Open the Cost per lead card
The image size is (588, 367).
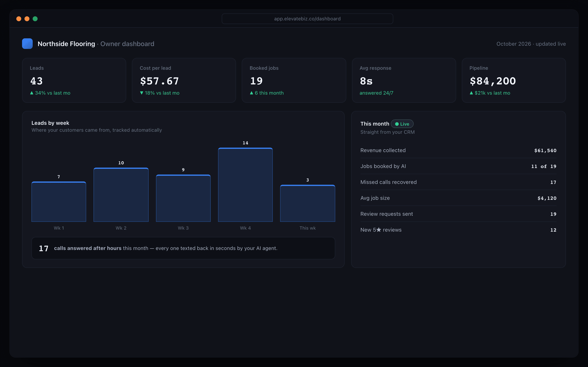(x=184, y=80)
